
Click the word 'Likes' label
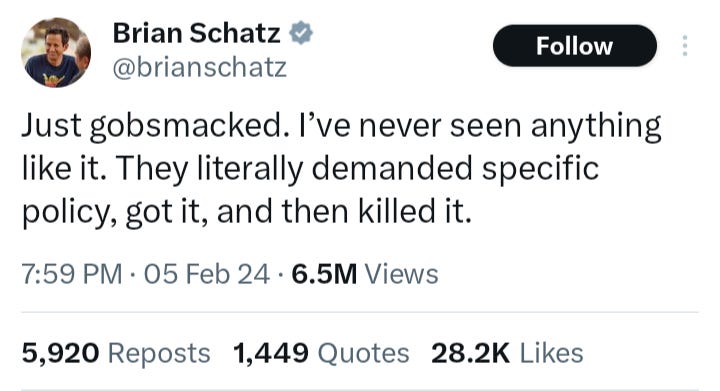pos(551,353)
